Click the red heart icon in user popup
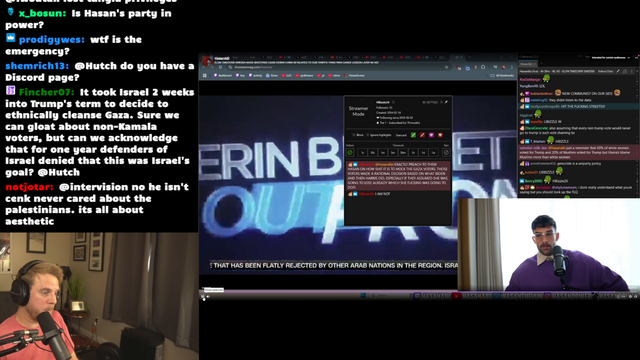640x360 pixels. coord(440,135)
